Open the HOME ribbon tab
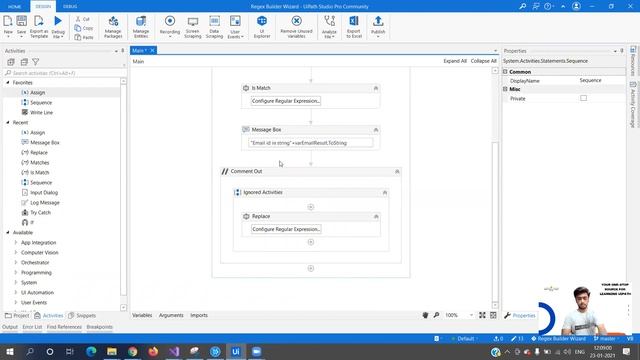Image resolution: width=640 pixels, height=360 pixels. 15,7
